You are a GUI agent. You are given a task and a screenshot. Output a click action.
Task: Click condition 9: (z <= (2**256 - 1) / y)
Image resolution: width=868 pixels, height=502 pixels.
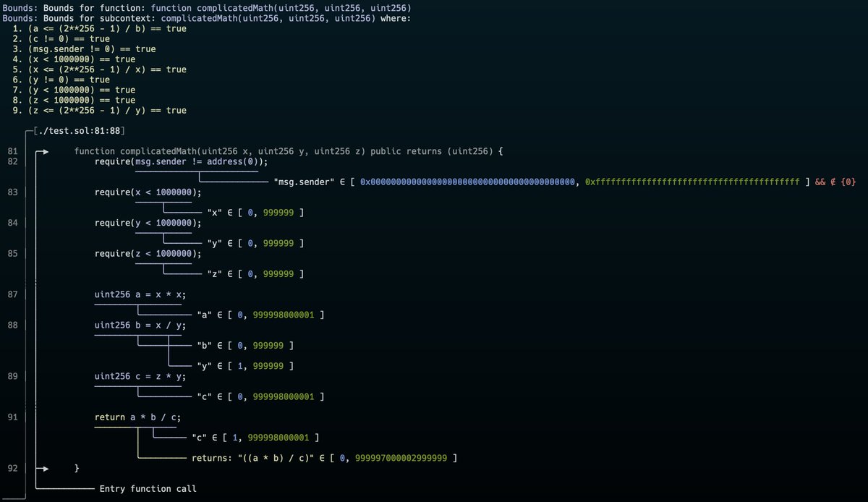(x=100, y=110)
